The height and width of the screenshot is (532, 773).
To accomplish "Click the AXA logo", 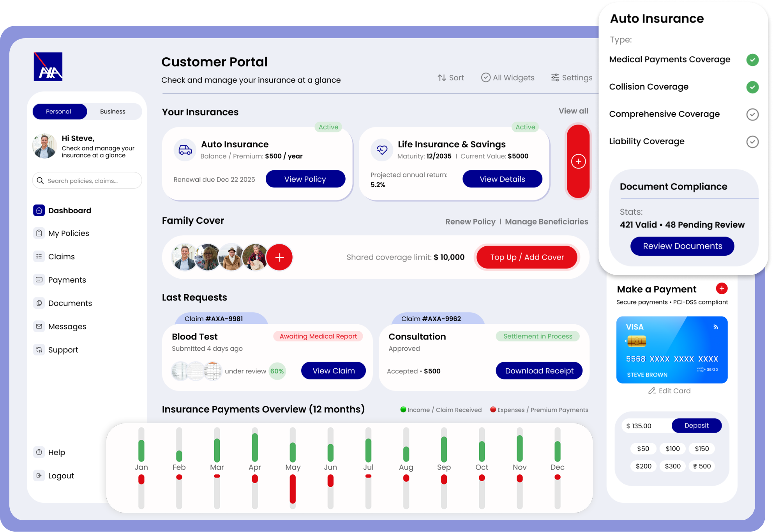I will click(x=48, y=67).
